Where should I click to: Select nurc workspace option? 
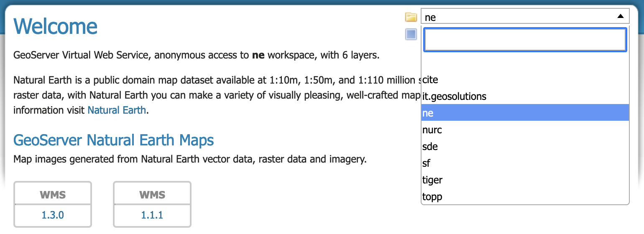(525, 130)
